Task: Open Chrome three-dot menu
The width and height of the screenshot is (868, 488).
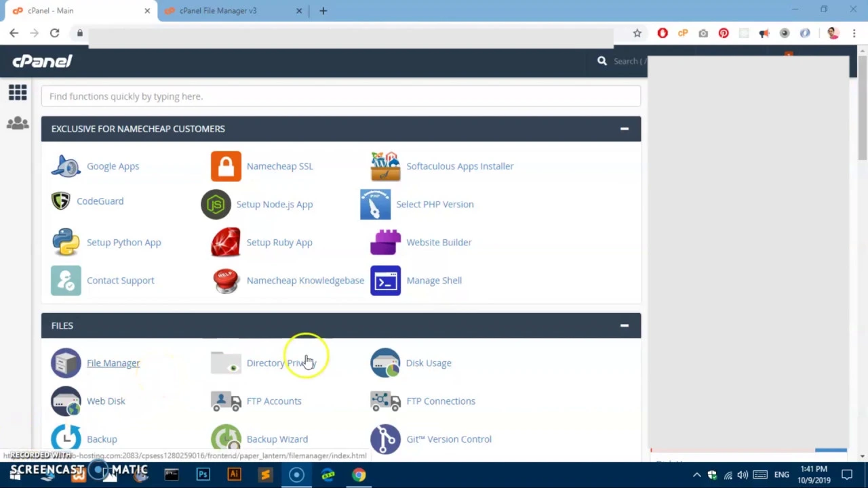Action: [x=854, y=33]
